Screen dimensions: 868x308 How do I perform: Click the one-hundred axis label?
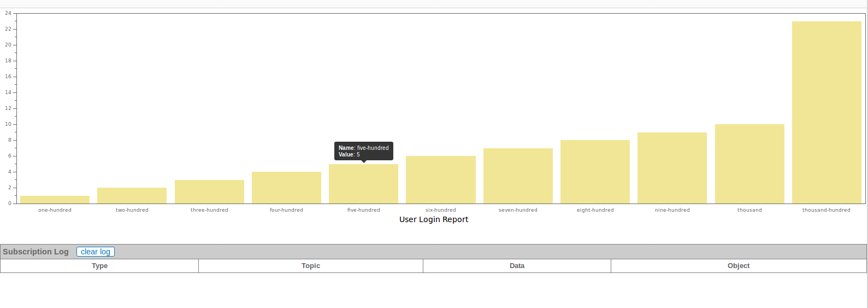tap(55, 210)
